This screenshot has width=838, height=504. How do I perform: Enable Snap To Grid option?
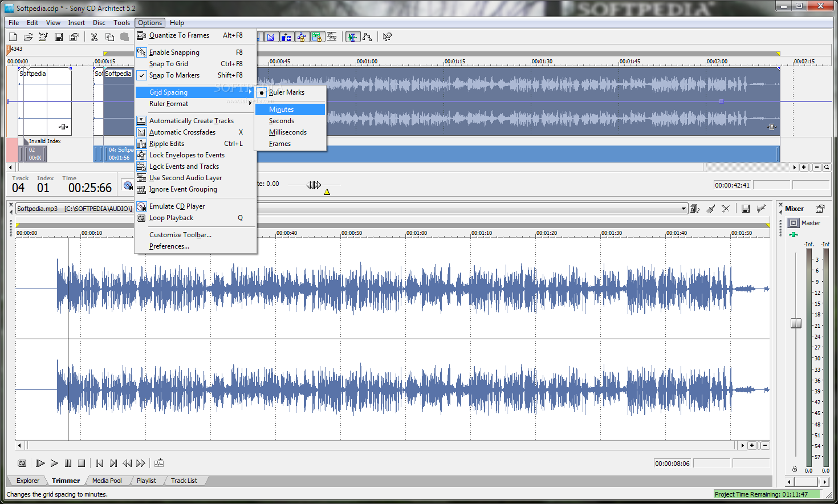pos(196,64)
